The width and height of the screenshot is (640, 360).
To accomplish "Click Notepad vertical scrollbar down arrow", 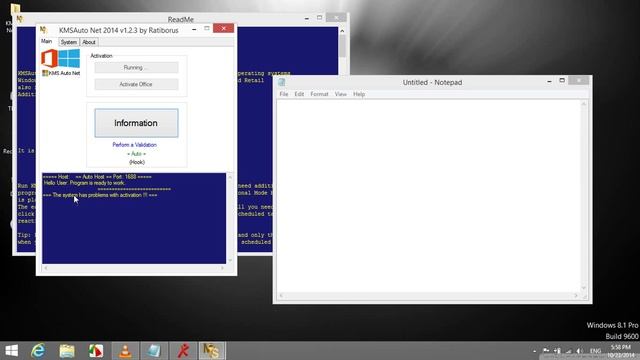I will [584, 288].
